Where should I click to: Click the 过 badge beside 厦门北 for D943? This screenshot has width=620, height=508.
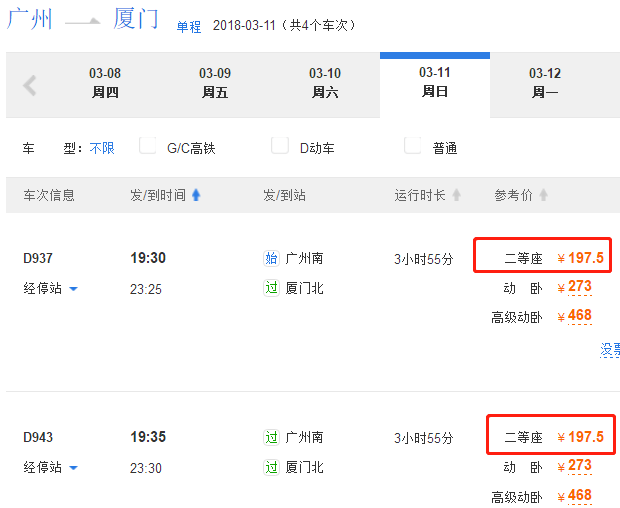pos(272,467)
